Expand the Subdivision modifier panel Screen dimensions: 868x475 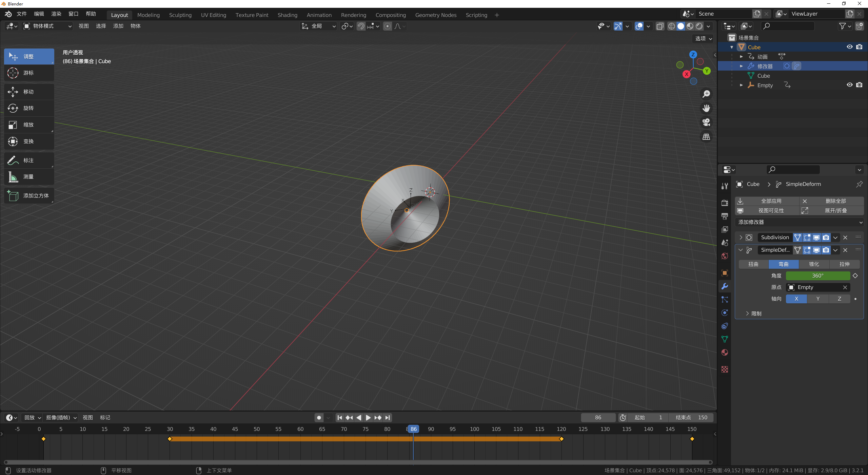(741, 237)
